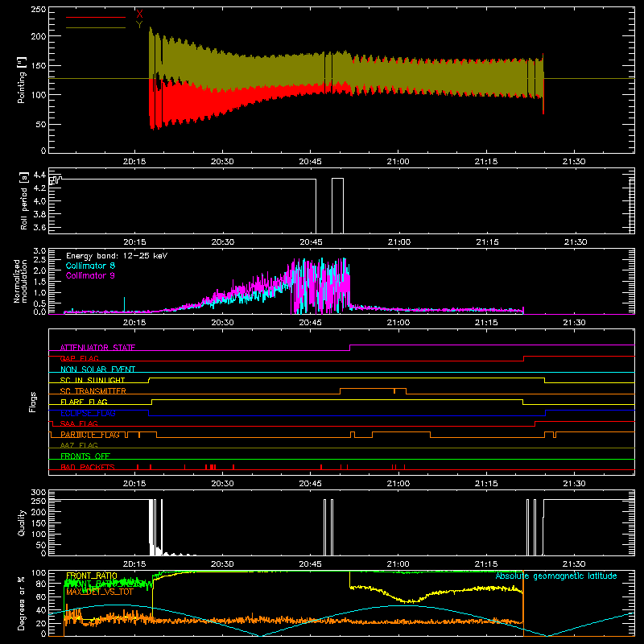Click the 20:45 time label under Roll period plot

(311, 242)
